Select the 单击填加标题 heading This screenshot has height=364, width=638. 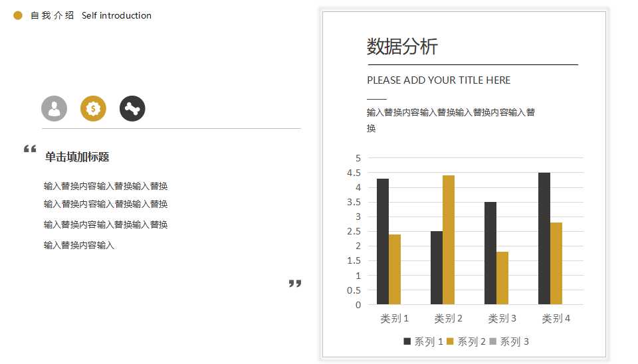click(77, 157)
